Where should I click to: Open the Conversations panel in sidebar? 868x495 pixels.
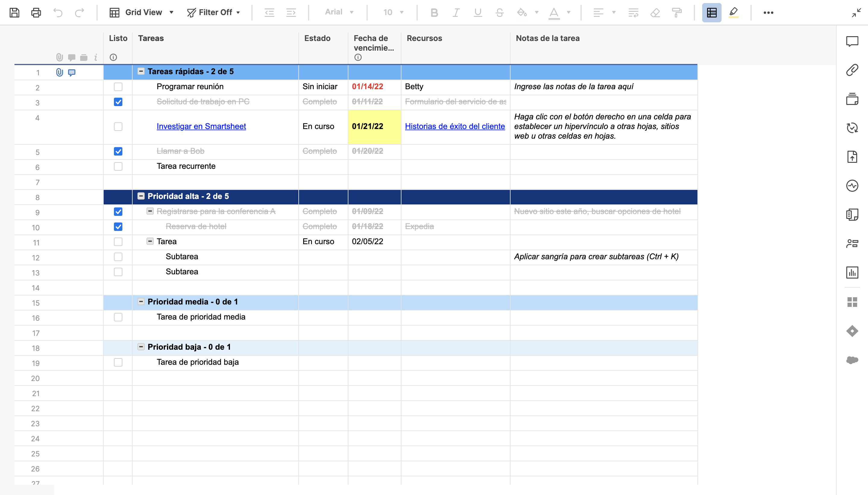coord(852,41)
